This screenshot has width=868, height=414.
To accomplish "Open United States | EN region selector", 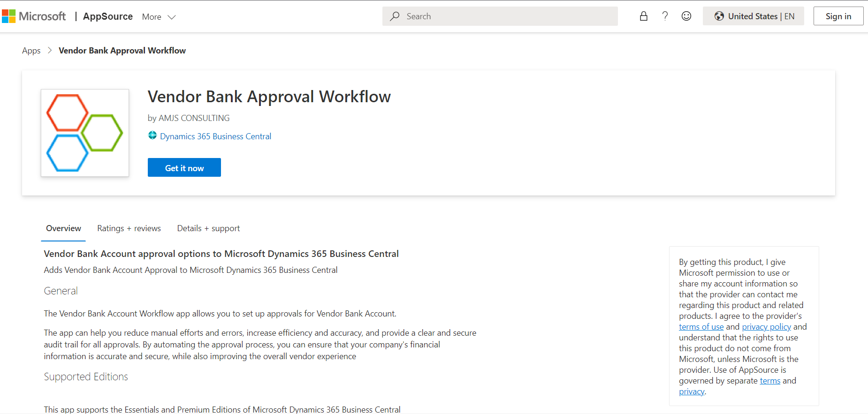I will (x=754, y=16).
